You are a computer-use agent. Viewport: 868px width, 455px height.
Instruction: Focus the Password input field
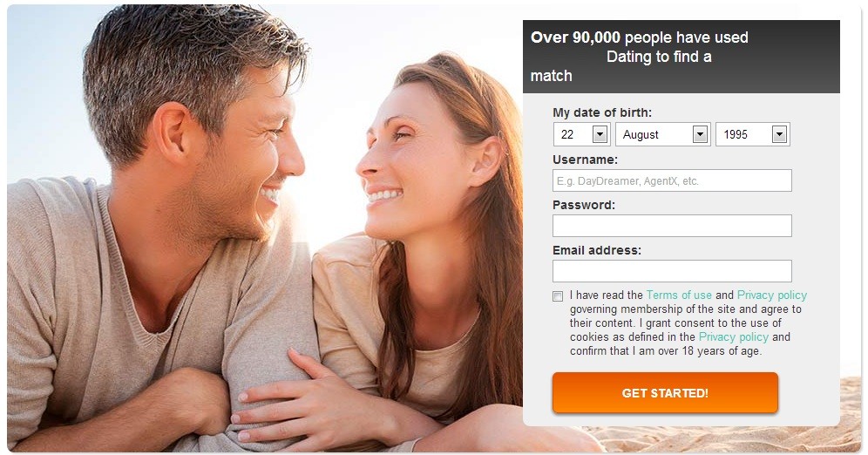(x=672, y=226)
